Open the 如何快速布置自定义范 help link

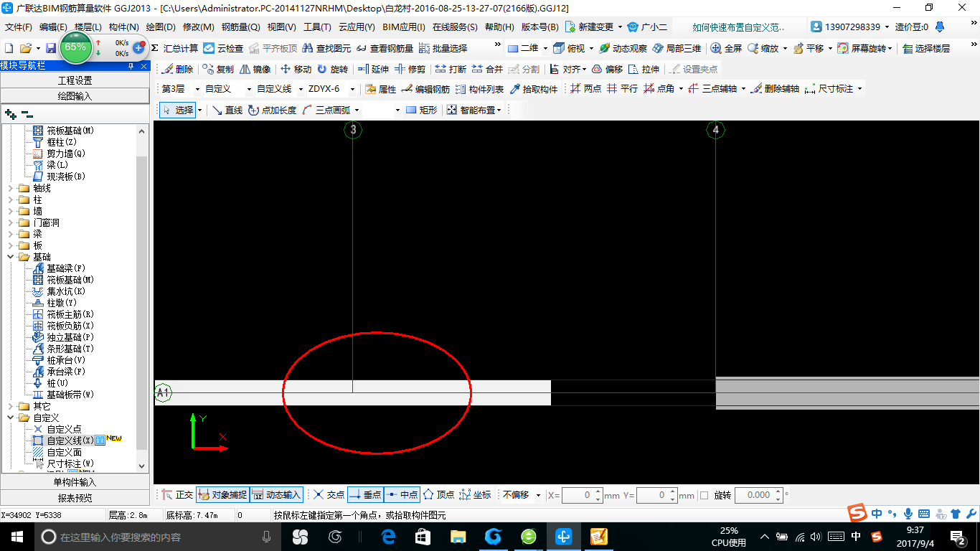click(x=739, y=27)
